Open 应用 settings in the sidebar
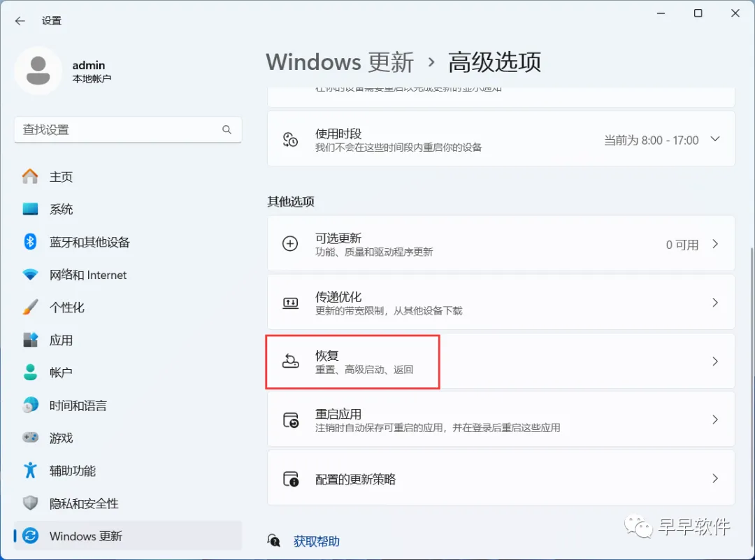The width and height of the screenshot is (755, 560). point(128,340)
